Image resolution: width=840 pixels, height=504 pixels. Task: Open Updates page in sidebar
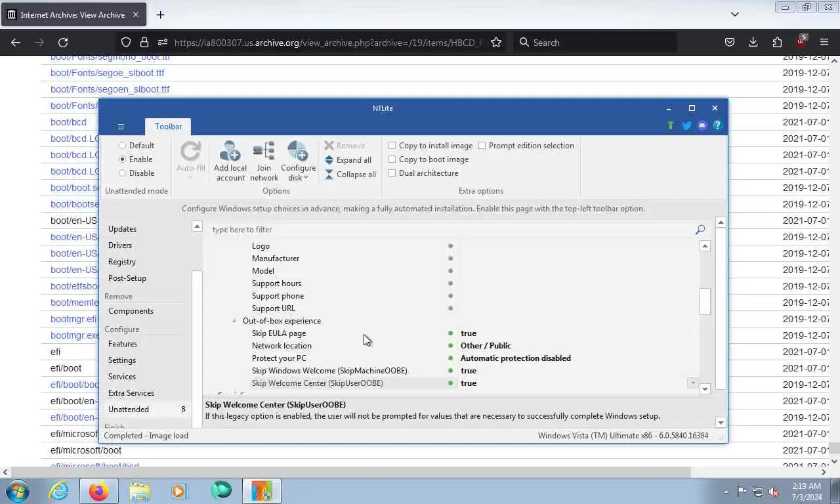[x=122, y=229]
